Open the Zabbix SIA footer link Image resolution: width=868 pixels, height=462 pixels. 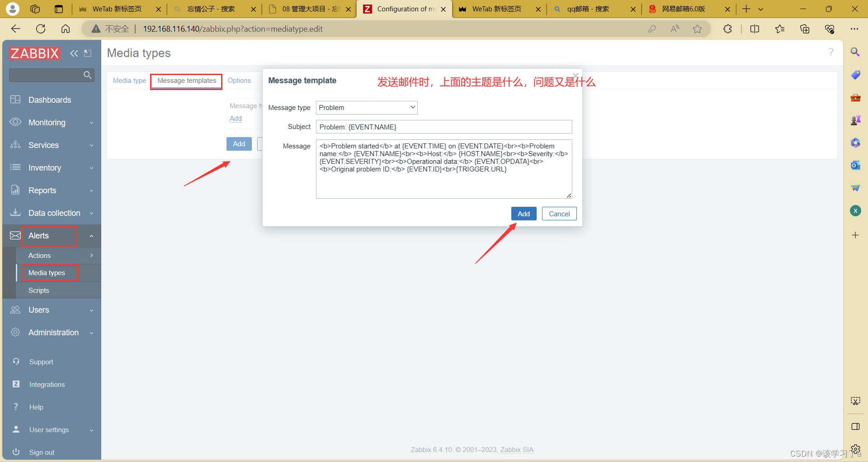[x=517, y=450]
